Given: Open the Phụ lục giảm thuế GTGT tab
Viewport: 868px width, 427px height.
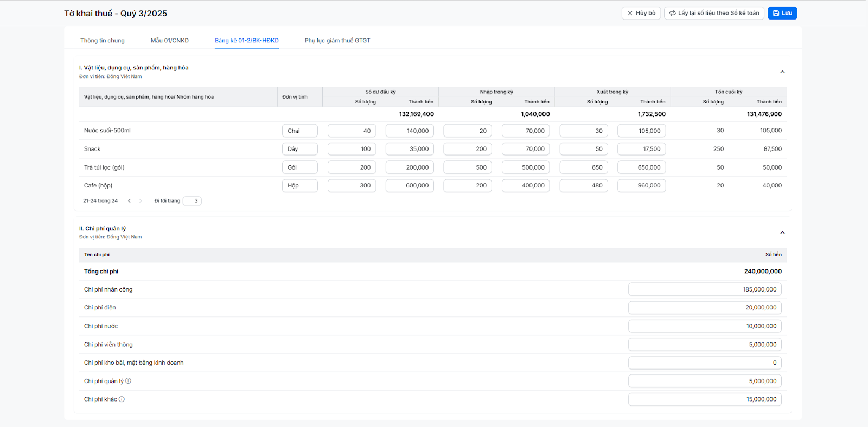Looking at the screenshot, I should click(337, 41).
